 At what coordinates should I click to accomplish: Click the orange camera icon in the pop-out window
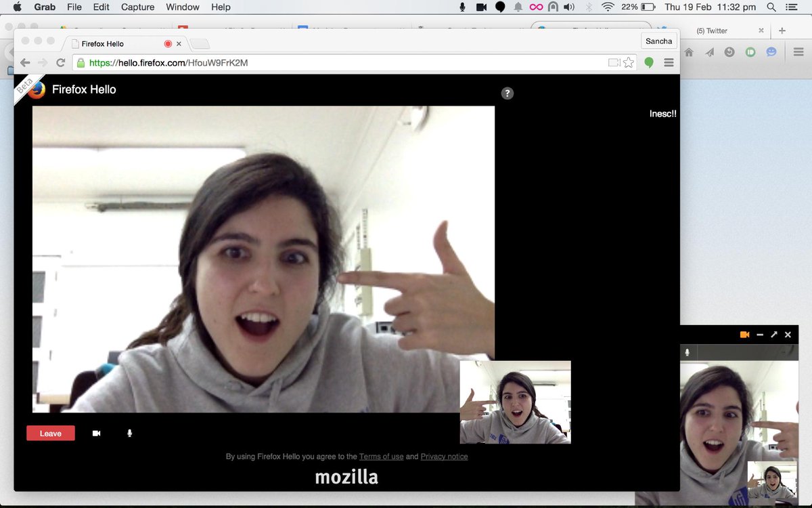(x=744, y=334)
